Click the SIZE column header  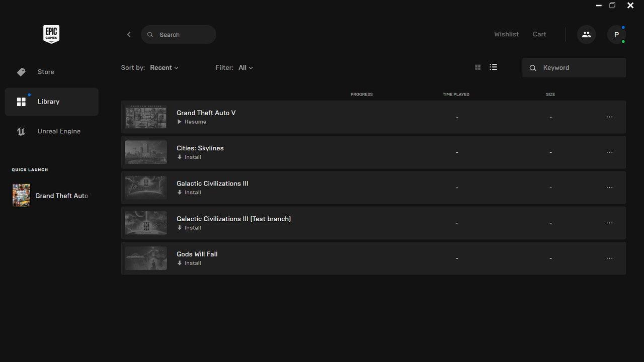(550, 95)
